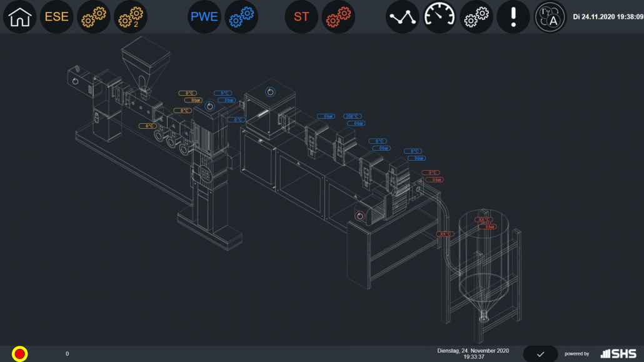
Task: Click the automatic mode 'A' icon
Action: pyautogui.click(x=550, y=17)
